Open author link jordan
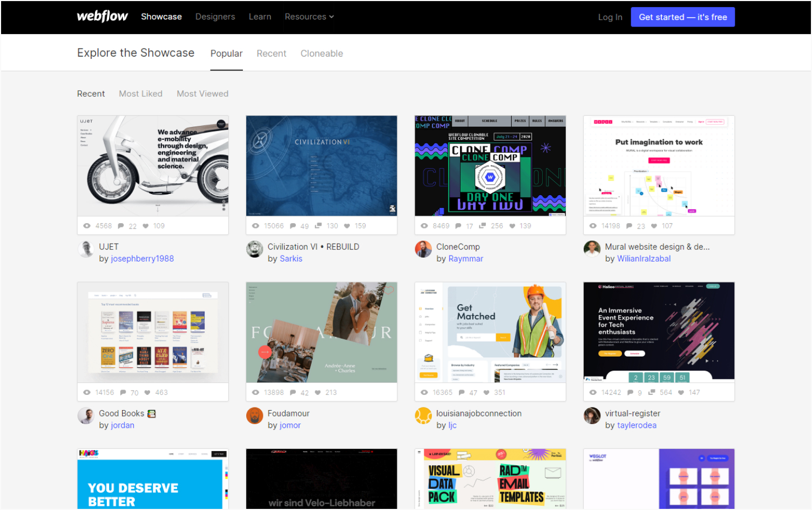The width and height of the screenshot is (812, 510). coord(123,425)
